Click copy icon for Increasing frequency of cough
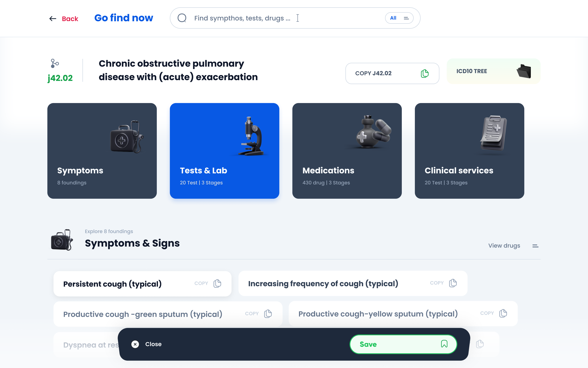Viewport: 588px width, 368px height. click(453, 283)
